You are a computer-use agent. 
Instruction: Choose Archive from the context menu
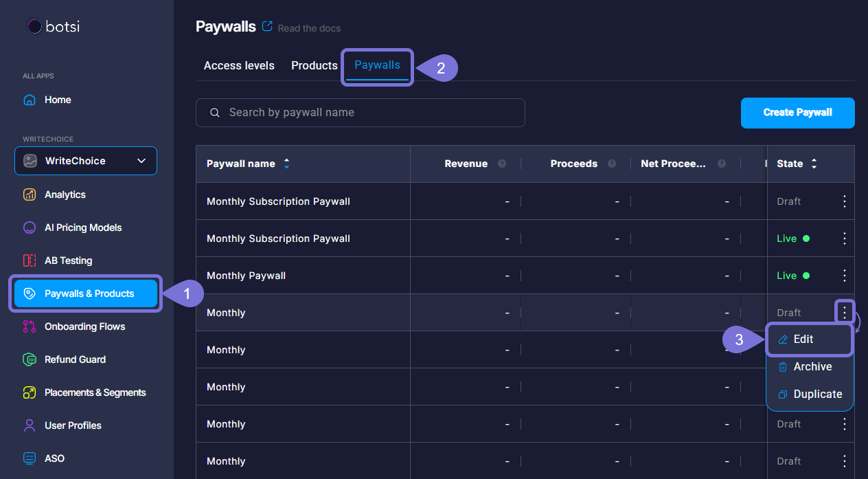[812, 366]
